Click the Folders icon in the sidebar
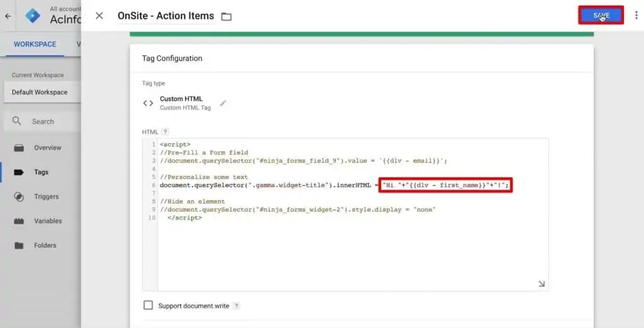Screen dimensions: 644x328 pos(19,246)
